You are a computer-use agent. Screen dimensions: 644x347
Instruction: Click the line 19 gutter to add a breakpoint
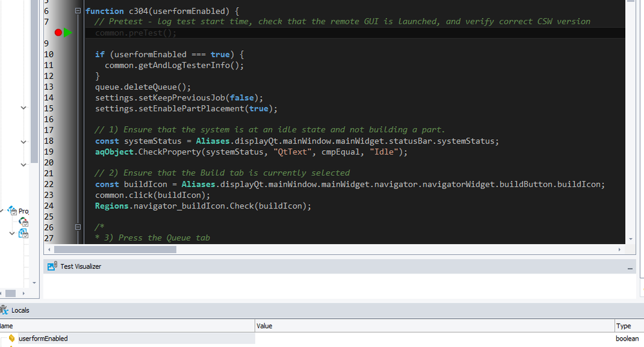click(x=59, y=152)
